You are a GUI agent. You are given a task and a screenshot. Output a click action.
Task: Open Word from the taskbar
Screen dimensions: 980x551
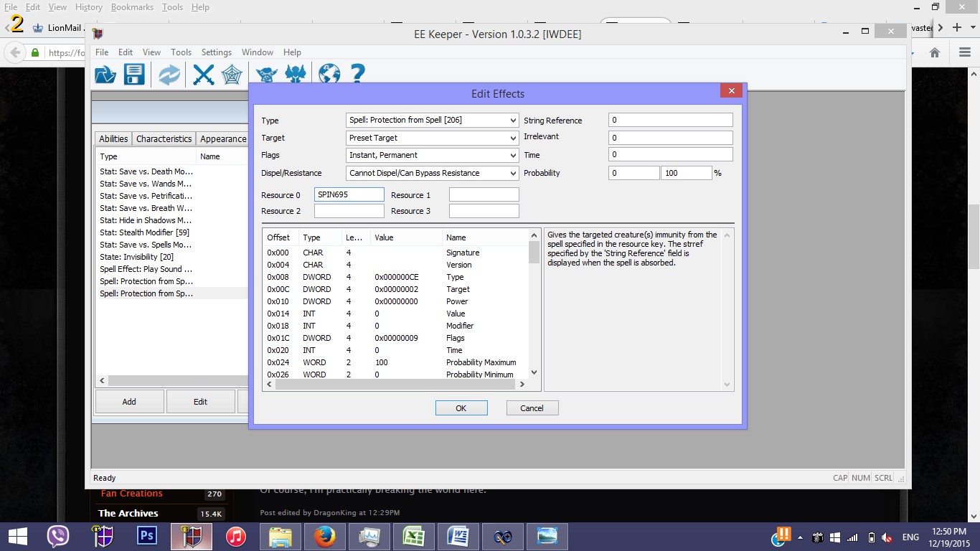pyautogui.click(x=458, y=536)
